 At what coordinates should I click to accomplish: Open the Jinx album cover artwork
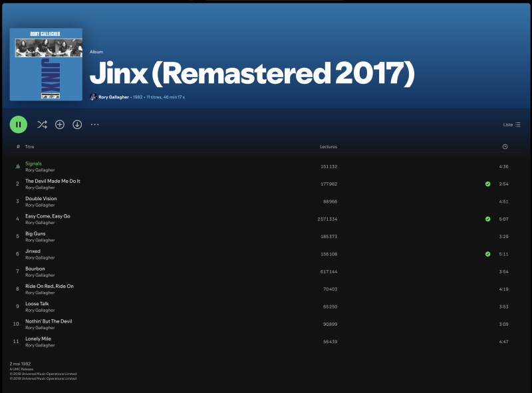pos(46,65)
